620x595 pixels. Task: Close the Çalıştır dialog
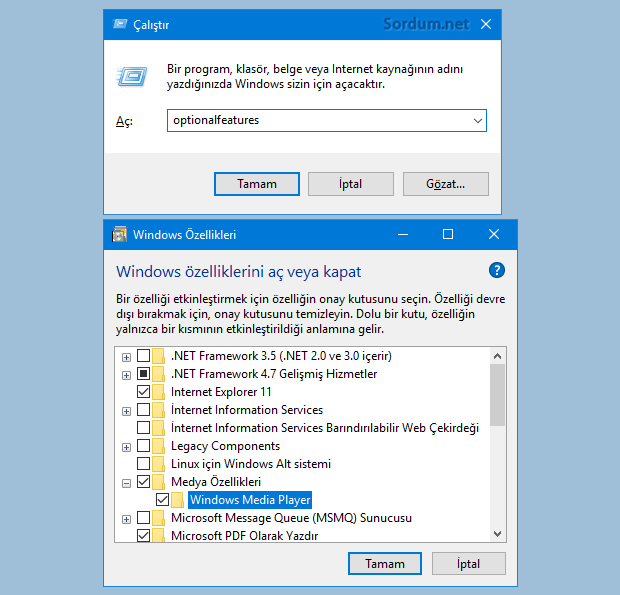pos(486,24)
